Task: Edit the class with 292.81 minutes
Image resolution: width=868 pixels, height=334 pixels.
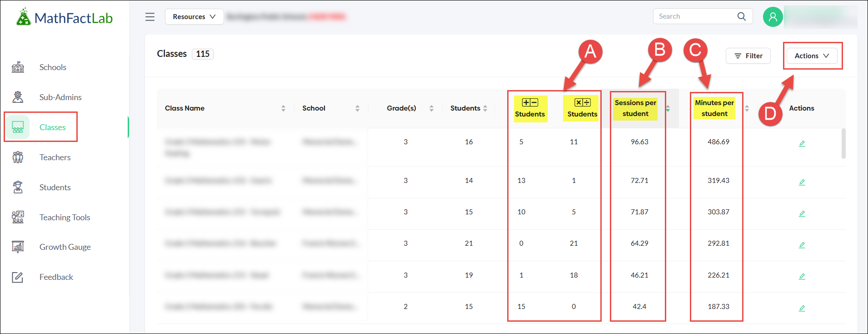Action: click(802, 245)
